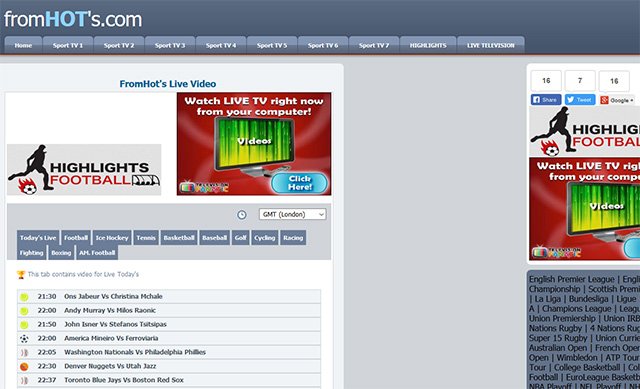Click the 'Click Here!' button on TV ad
Screen dimensions: 640x389
(x=300, y=183)
